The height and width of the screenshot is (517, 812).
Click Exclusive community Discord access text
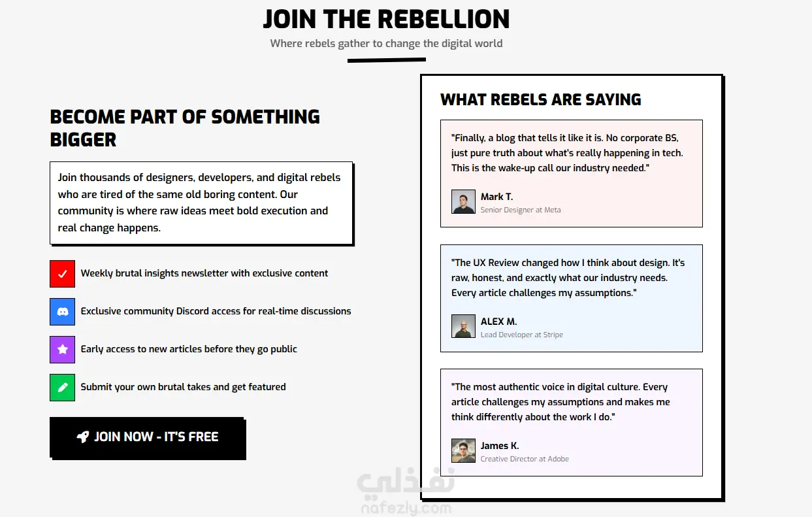[x=216, y=311]
